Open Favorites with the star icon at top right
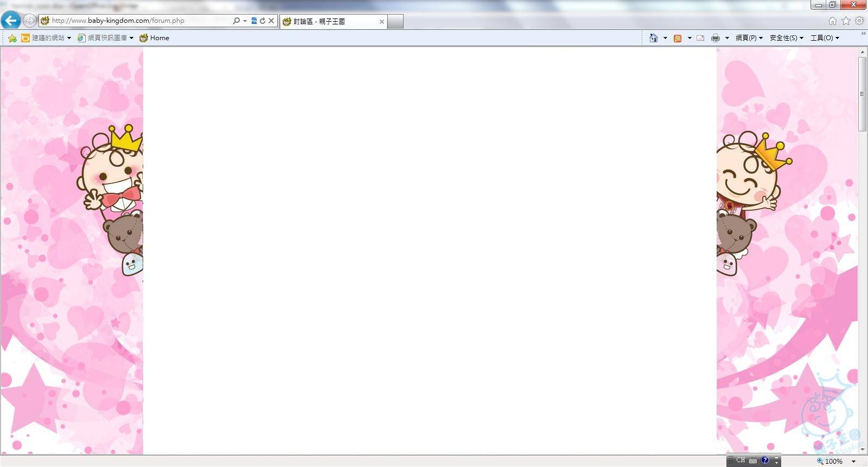 pos(846,21)
